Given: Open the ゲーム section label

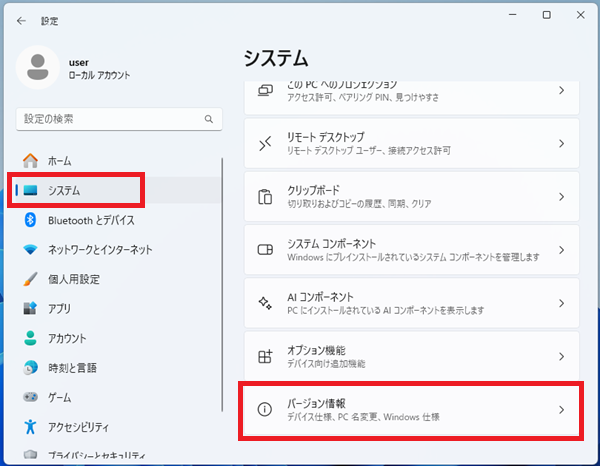Looking at the screenshot, I should [x=59, y=397].
